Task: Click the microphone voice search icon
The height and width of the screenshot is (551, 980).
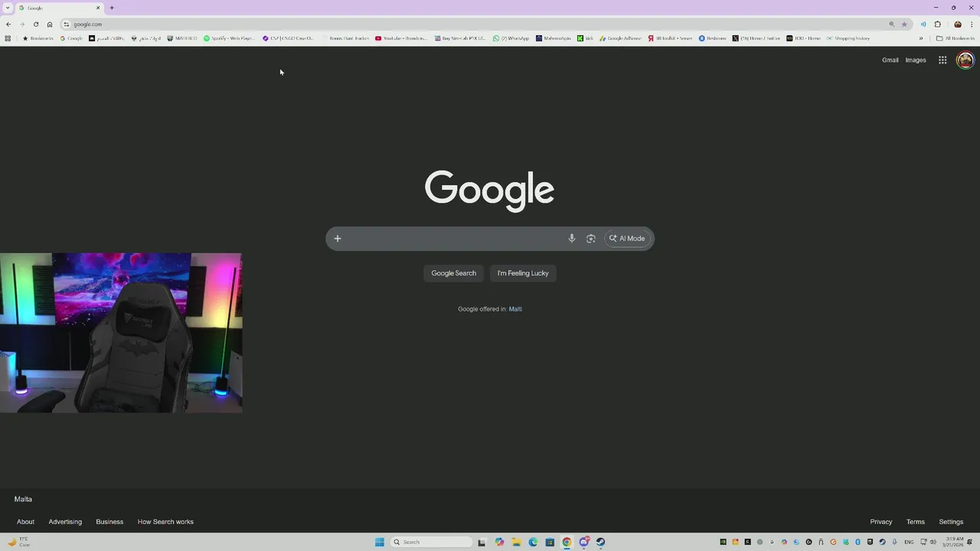Action: (571, 238)
